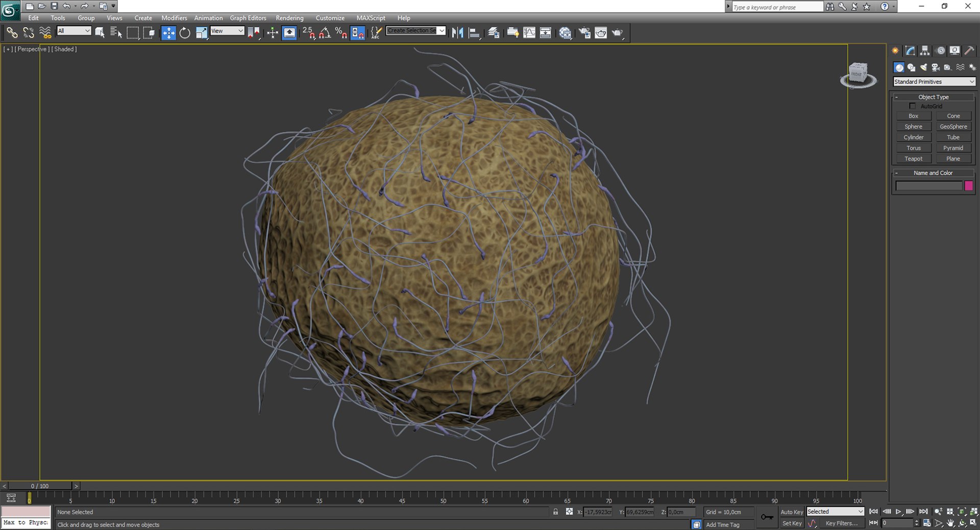Toggle the selection lock icon
The image size is (980, 530).
[555, 512]
